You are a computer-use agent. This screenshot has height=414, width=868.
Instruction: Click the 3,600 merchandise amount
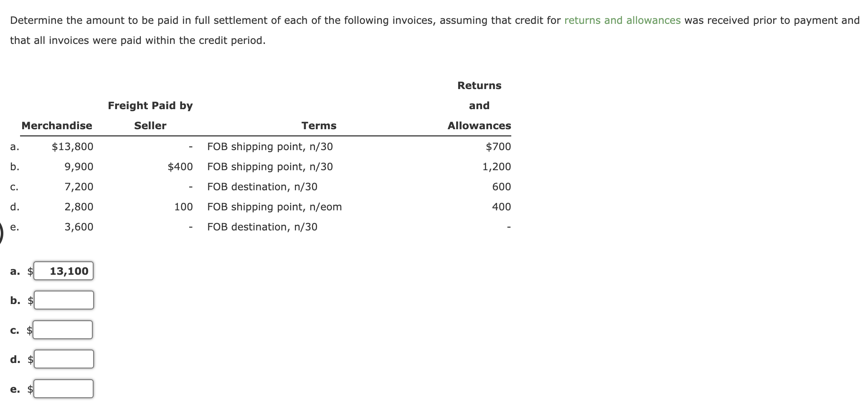tap(79, 227)
